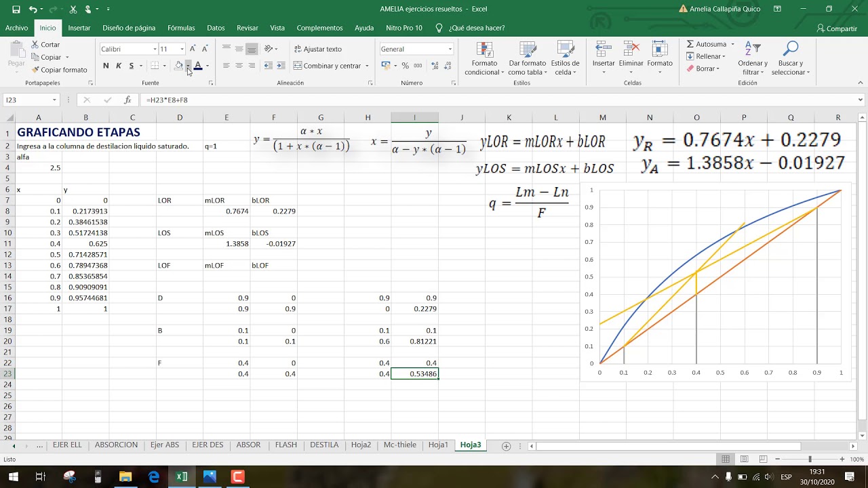868x488 pixels.
Task: Open Dar formato como tabla gallery
Action: coord(527,59)
